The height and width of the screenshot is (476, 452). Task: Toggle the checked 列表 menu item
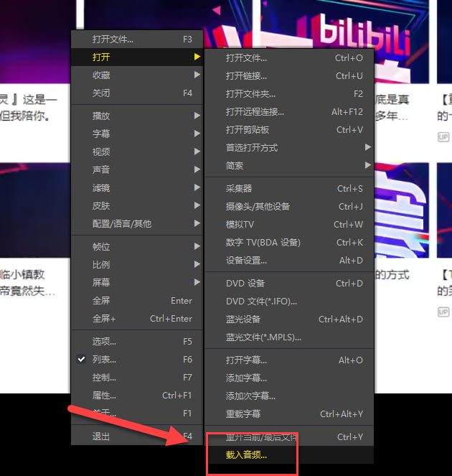point(104,360)
